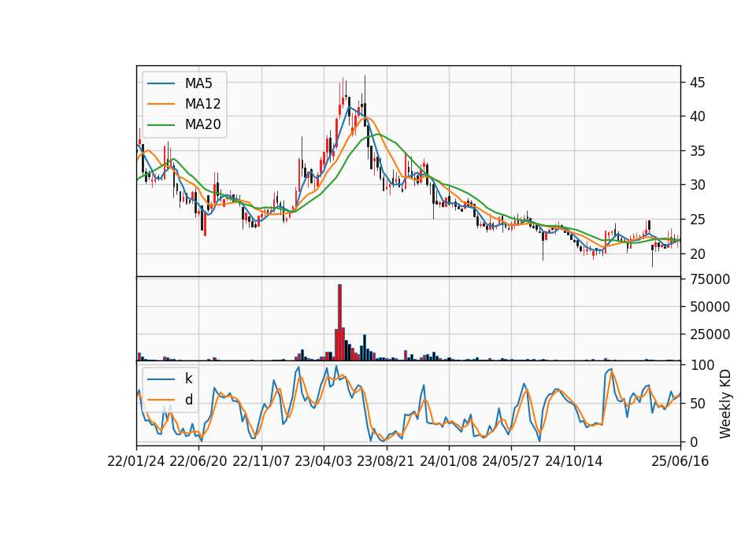Click the 24/01/08 date tick label
The width and height of the screenshot is (756, 543).
pos(448,461)
